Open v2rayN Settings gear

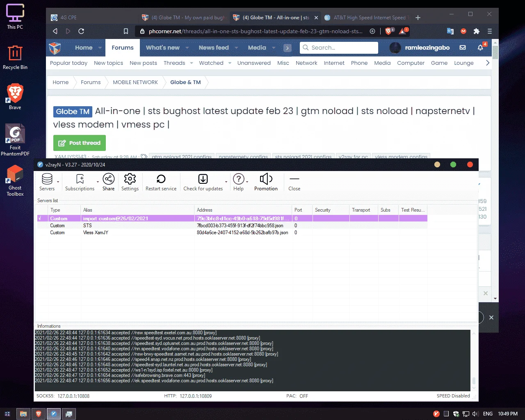click(130, 182)
